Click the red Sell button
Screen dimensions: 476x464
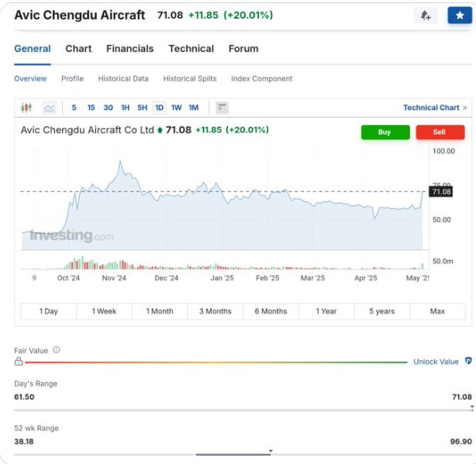tap(440, 132)
